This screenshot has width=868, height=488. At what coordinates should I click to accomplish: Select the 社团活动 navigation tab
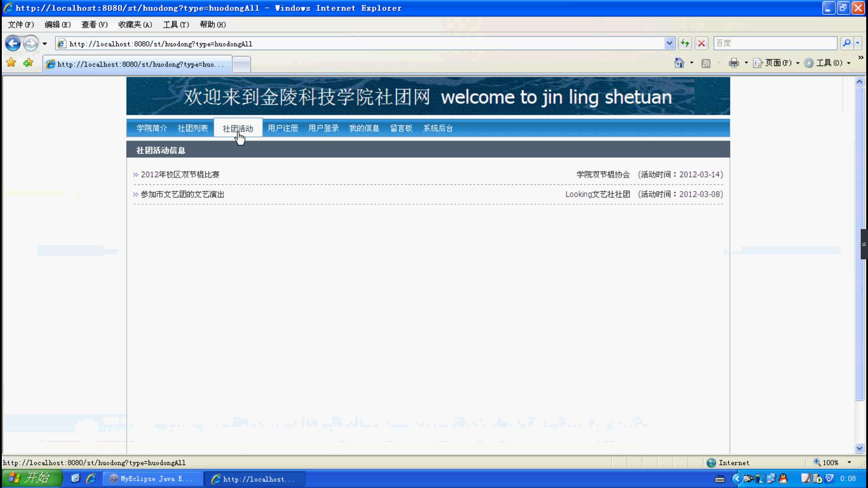tap(238, 128)
